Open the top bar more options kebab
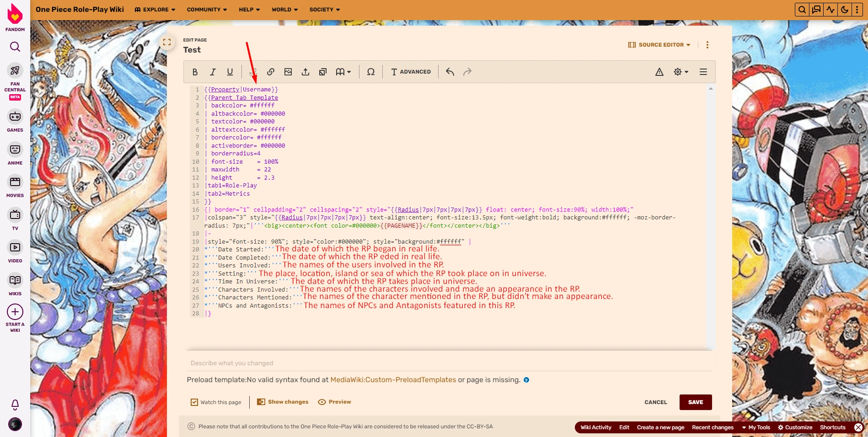Viewport: 868px width, 437px height. pyautogui.click(x=857, y=10)
